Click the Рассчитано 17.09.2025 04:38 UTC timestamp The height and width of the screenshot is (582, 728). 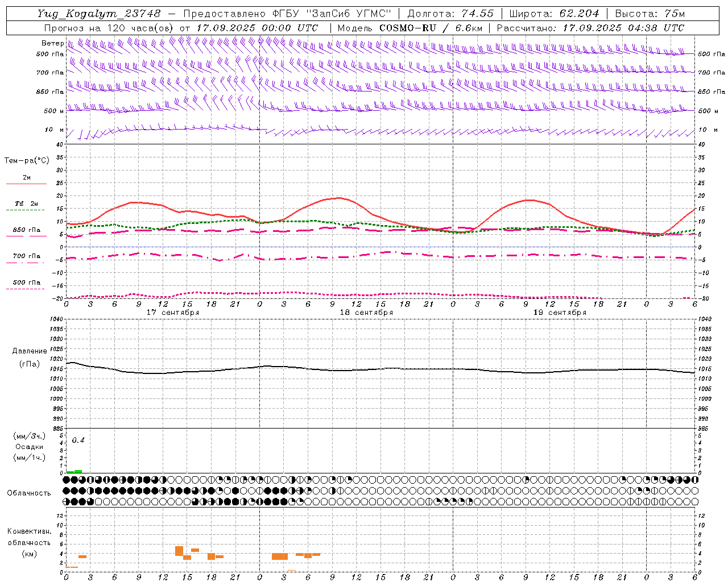pyautogui.click(x=590, y=28)
